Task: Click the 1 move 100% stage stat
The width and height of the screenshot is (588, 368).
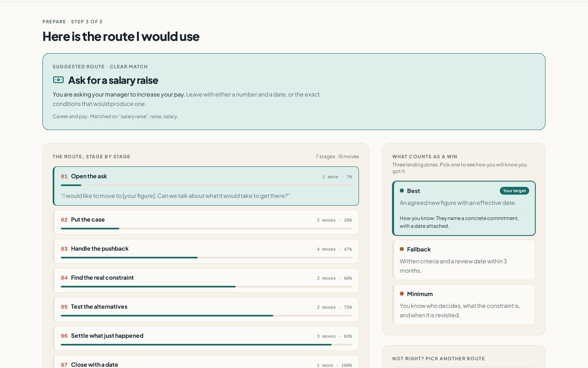Action: (x=334, y=365)
